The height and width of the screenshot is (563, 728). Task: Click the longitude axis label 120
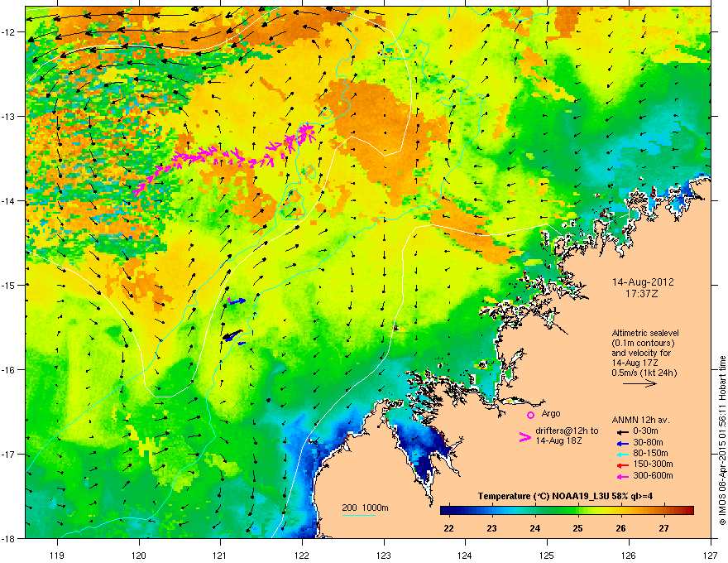(139, 555)
